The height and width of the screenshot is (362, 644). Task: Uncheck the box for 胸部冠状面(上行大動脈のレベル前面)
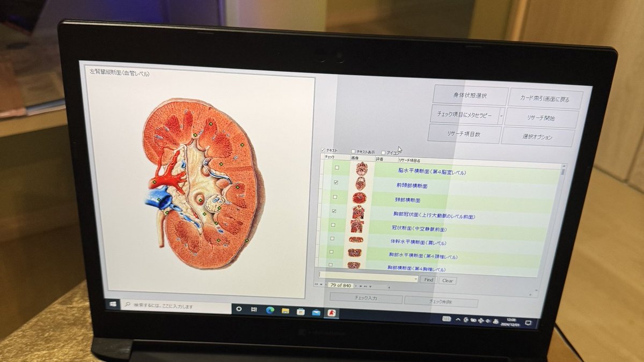coord(334,211)
